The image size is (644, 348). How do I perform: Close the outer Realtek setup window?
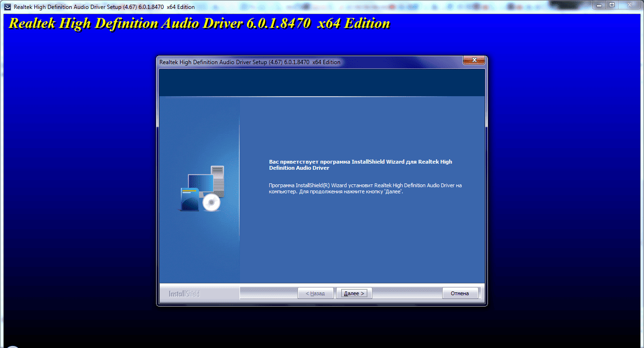pyautogui.click(x=629, y=5)
